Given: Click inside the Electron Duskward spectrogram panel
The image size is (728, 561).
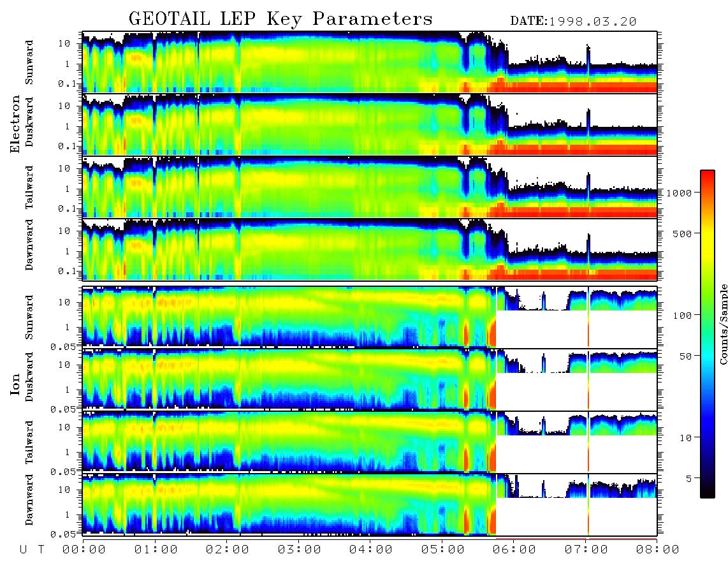Looking at the screenshot, I should (370, 124).
